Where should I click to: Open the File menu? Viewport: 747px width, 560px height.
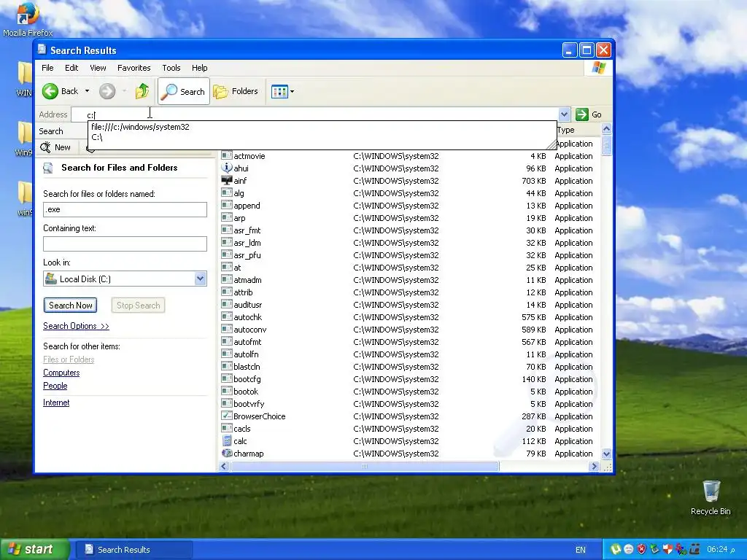tap(47, 68)
